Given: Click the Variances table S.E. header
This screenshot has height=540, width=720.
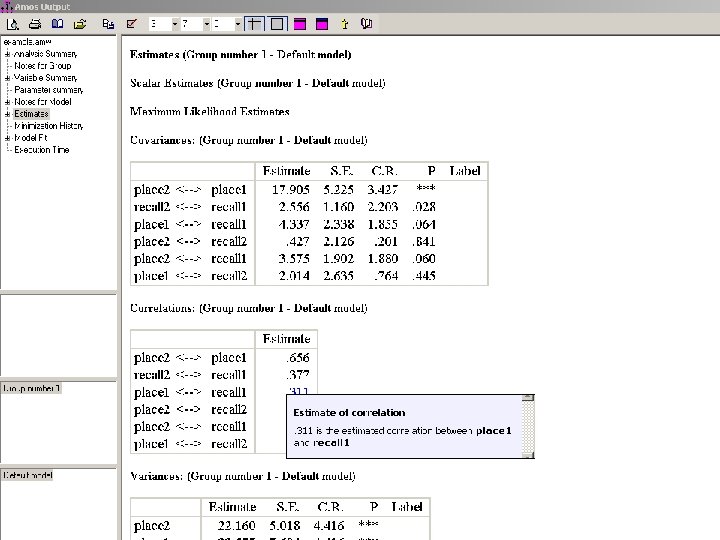Looking at the screenshot, I should click(288, 507).
